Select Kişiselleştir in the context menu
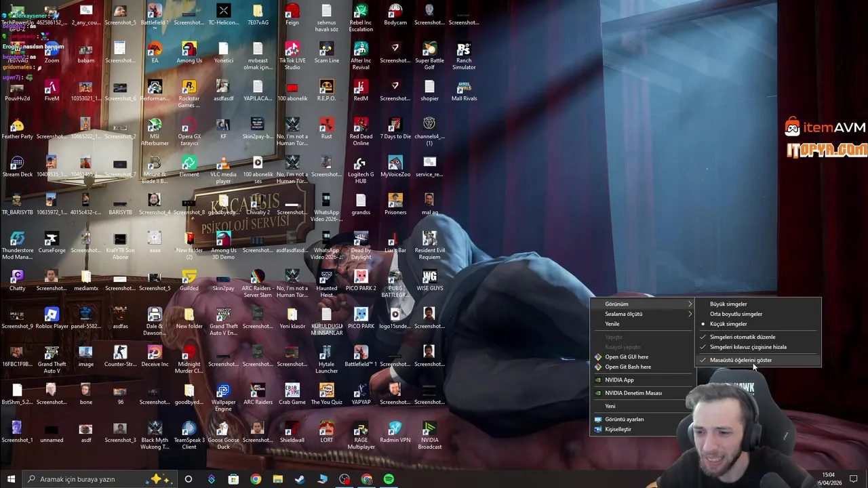868x488 pixels. point(618,429)
